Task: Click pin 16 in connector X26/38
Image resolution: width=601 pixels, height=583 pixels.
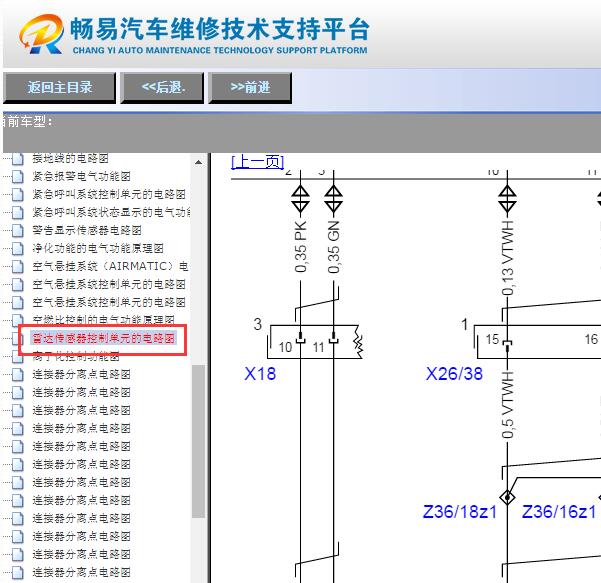Action: coord(591,339)
